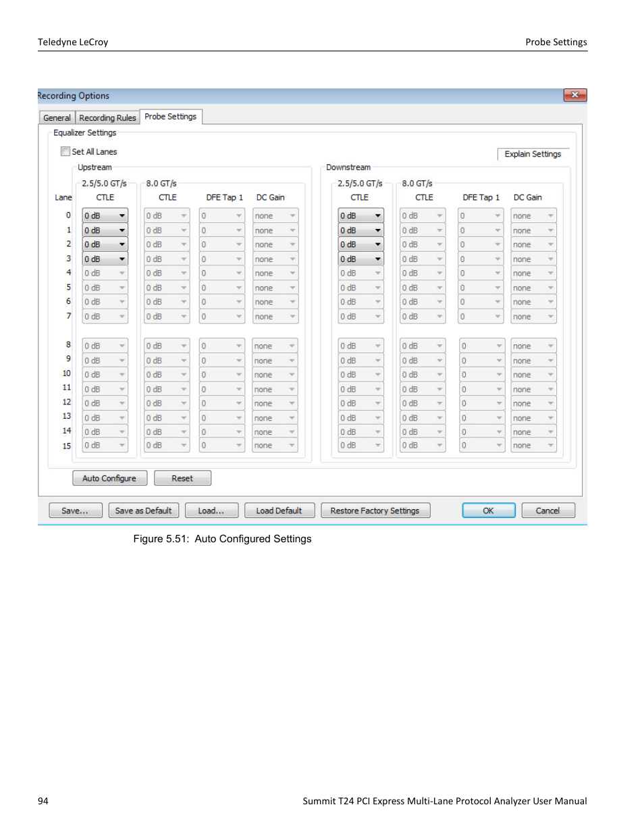Screen dimensions: 644x834
Task: Switch to the Recording Rules tab
Action: 107,118
